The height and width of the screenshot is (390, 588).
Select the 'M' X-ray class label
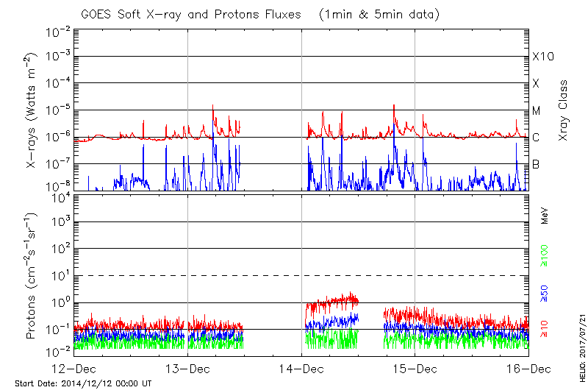coord(537,111)
